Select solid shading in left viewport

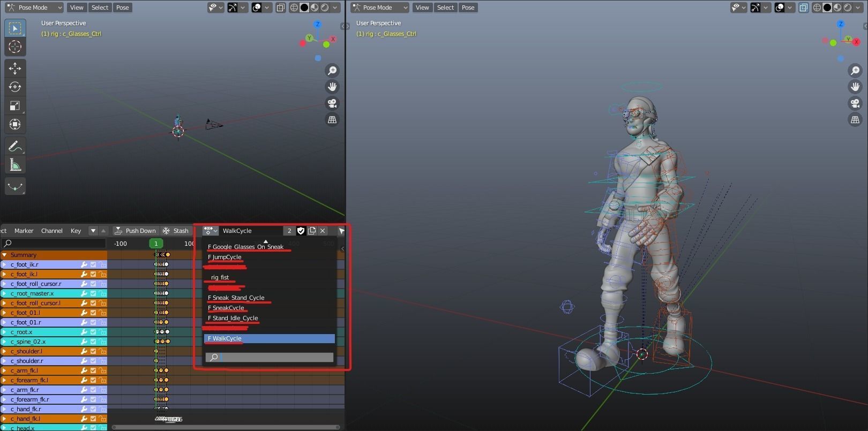[x=304, y=7]
